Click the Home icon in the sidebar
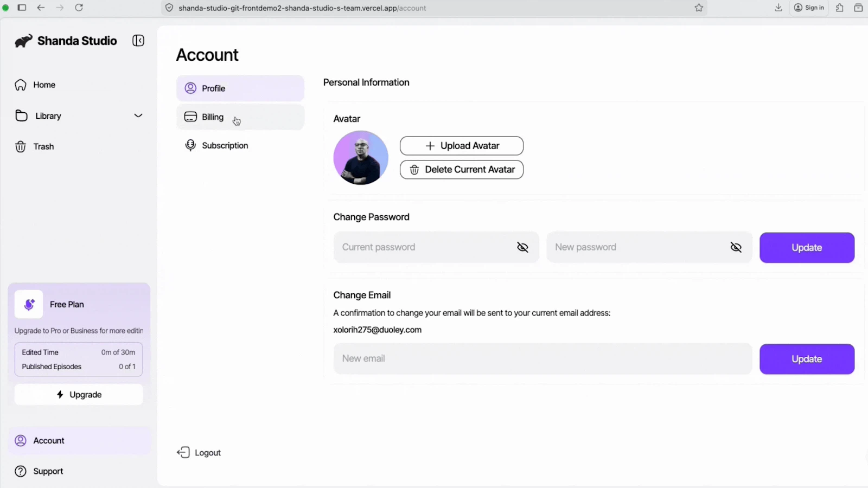 point(20,85)
